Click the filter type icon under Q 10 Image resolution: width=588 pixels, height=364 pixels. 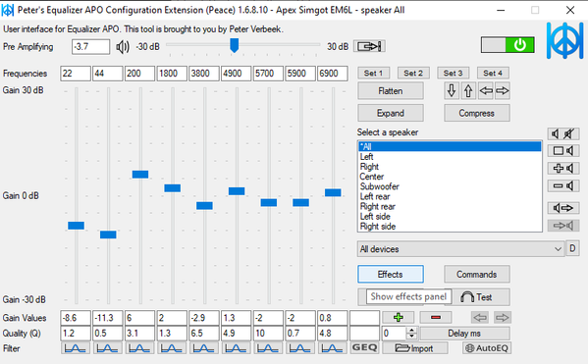[268, 348]
